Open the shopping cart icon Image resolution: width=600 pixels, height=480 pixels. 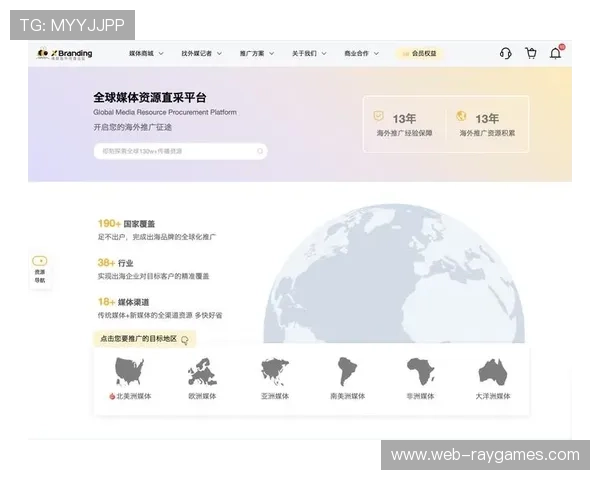(531, 54)
